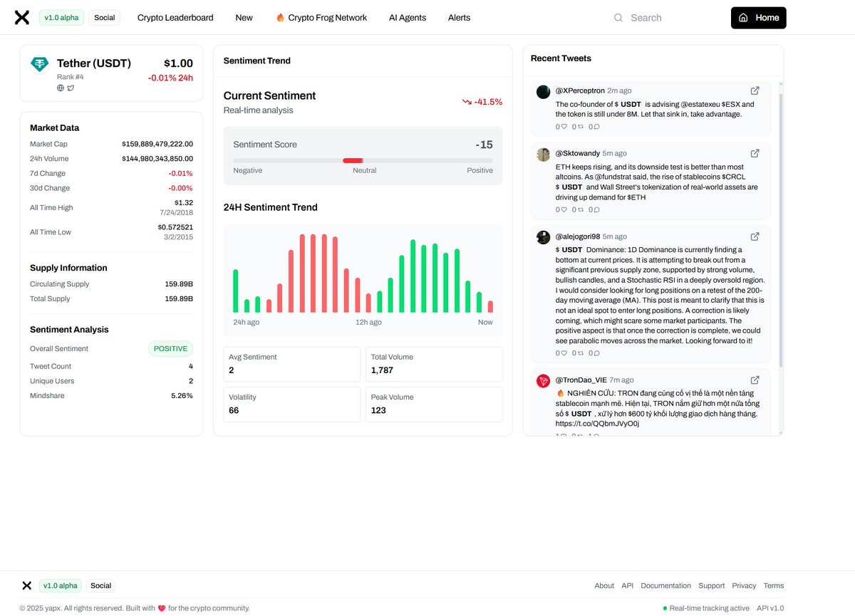The image size is (855, 616).
Task: Click the @alejogori98 avatar
Action: coord(544,238)
